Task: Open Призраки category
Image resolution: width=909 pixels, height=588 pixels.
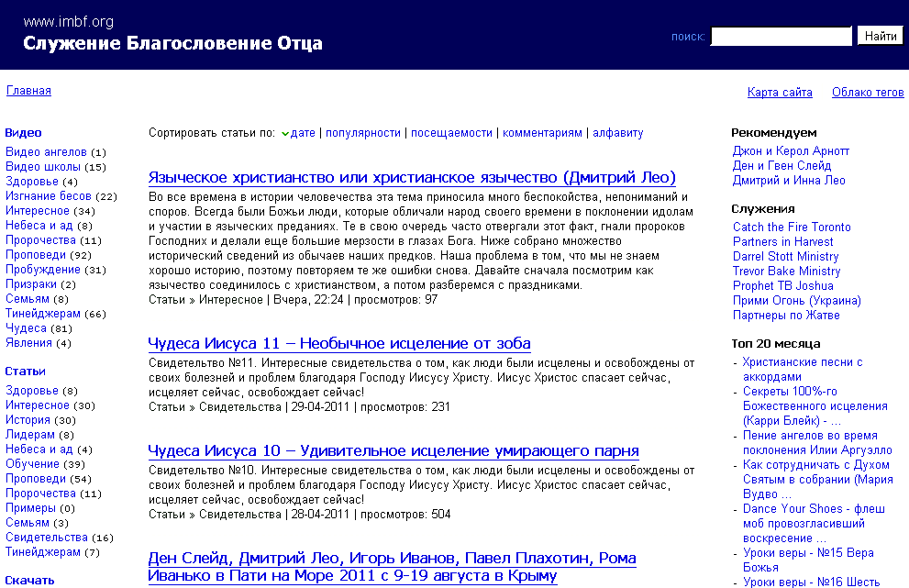Action: [x=30, y=284]
